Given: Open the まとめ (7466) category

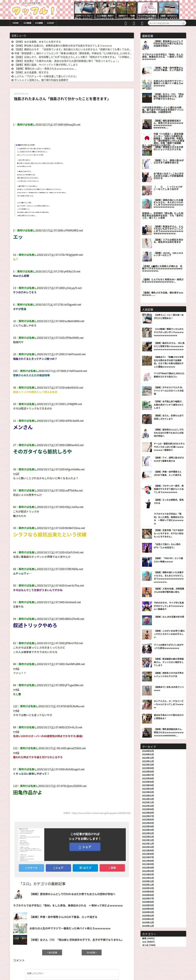Looking at the screenshot, I should click(149, 945).
